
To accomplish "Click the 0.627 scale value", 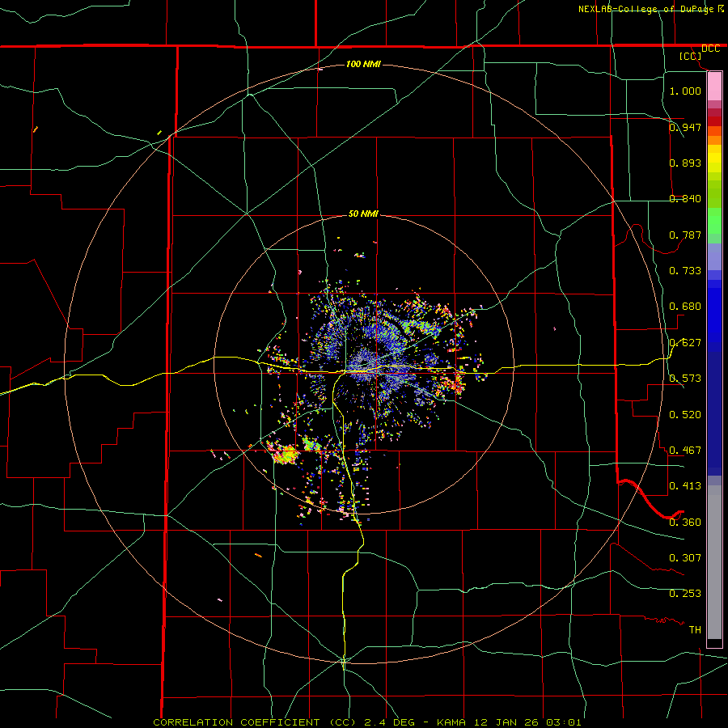I will pos(685,343).
